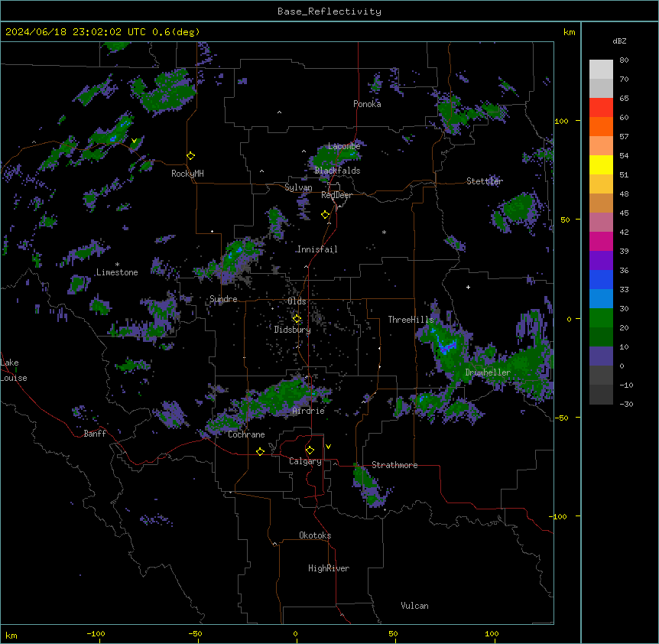
Task: Click the blue storm core east of ThreeHills
Action: click(446, 346)
